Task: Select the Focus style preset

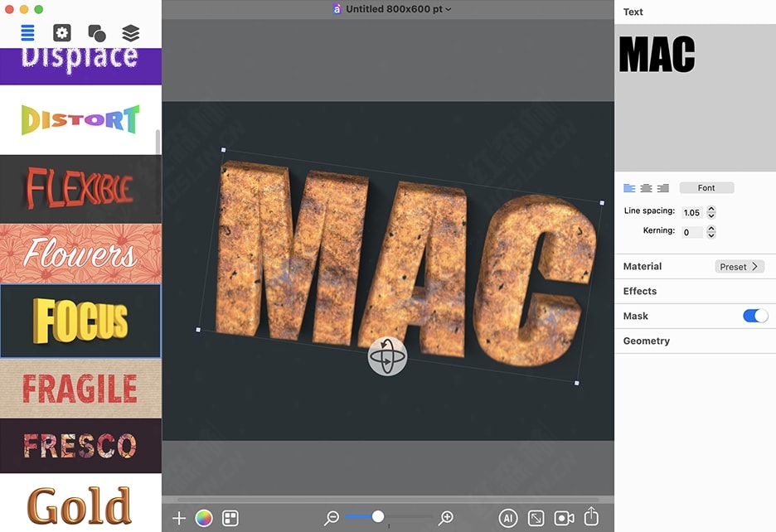Action: [80, 321]
